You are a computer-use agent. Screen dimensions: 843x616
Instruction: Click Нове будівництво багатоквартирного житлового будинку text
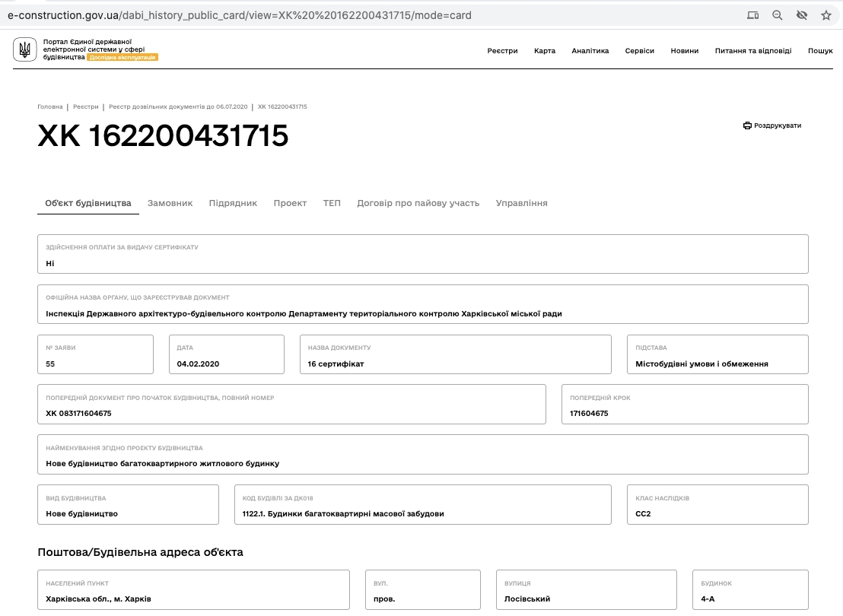(162, 463)
